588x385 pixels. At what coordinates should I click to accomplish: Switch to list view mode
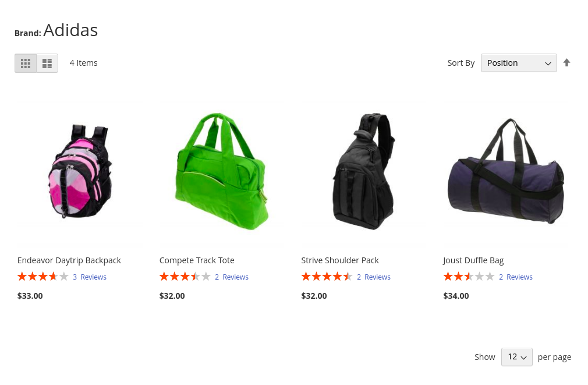pos(47,63)
